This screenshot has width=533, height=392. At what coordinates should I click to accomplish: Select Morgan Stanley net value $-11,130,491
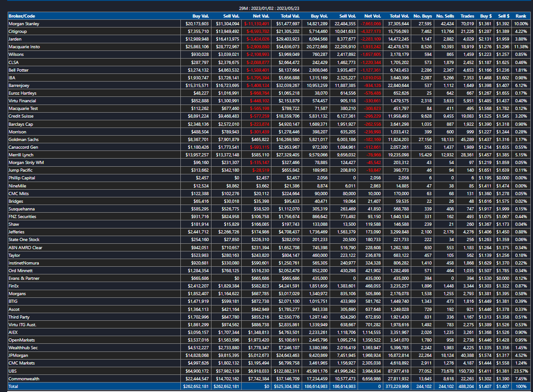[257, 24]
